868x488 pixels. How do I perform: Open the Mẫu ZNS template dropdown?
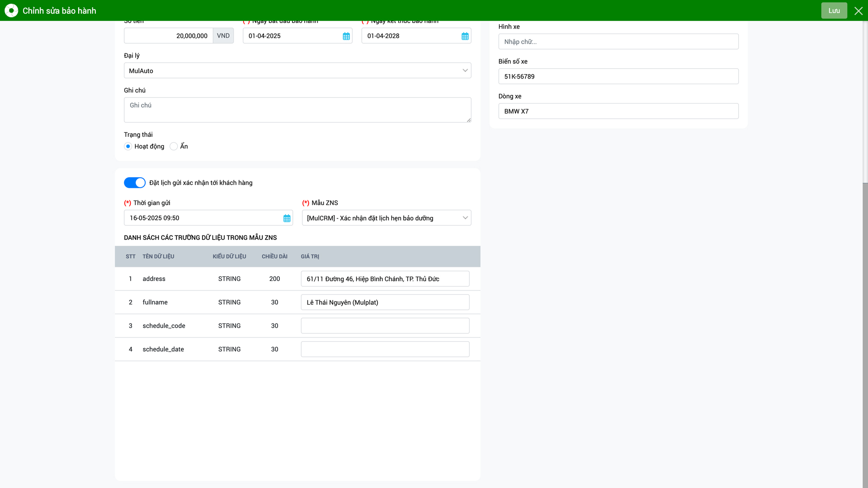pyautogui.click(x=386, y=218)
